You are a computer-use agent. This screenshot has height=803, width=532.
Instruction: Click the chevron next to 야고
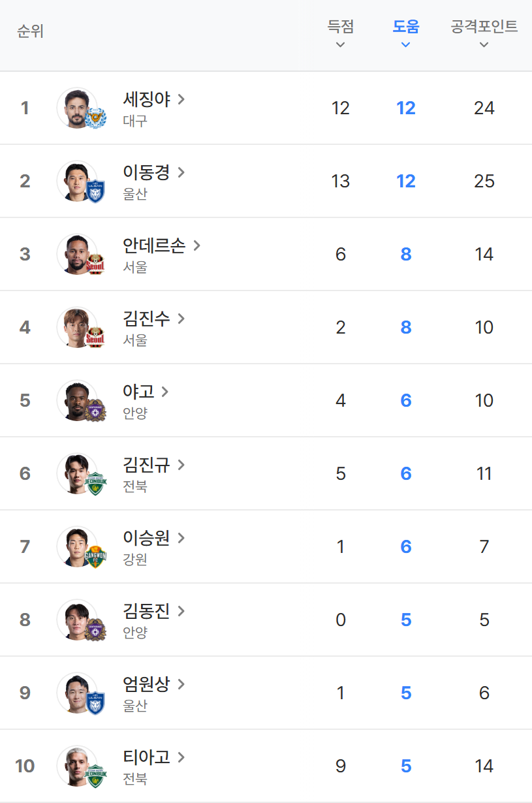(165, 392)
